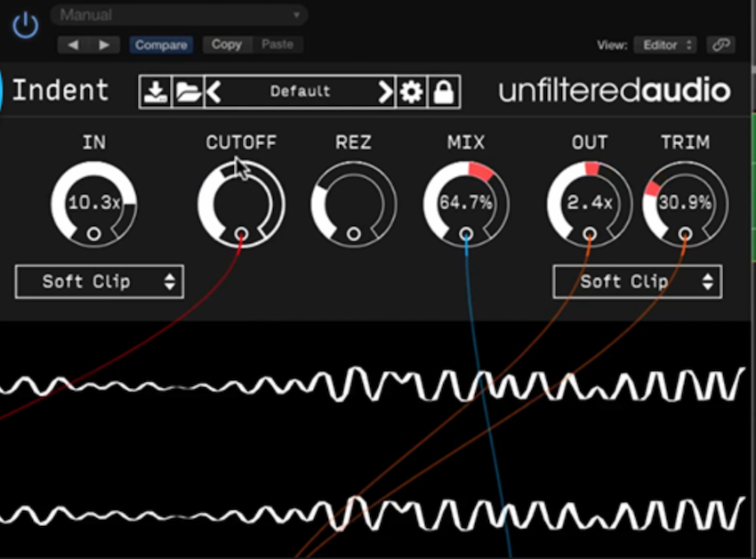
Task: Click the Copy button
Action: pyautogui.click(x=227, y=45)
